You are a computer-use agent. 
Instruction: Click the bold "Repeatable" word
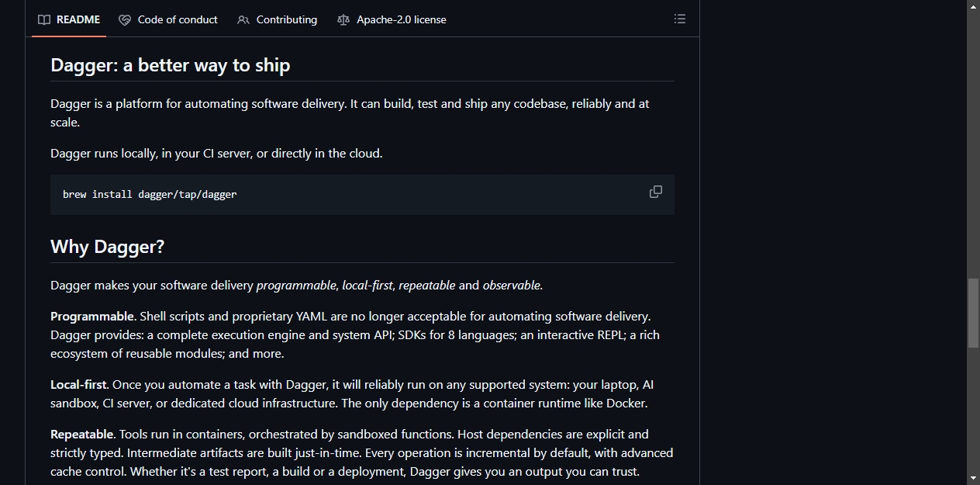point(82,435)
